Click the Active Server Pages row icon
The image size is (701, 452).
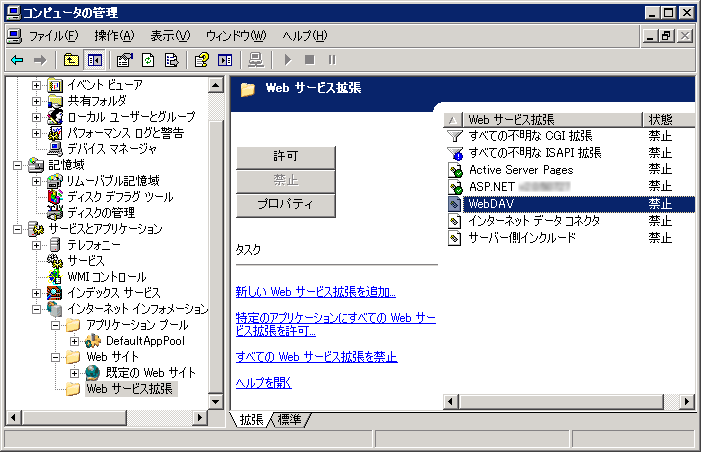(x=455, y=170)
